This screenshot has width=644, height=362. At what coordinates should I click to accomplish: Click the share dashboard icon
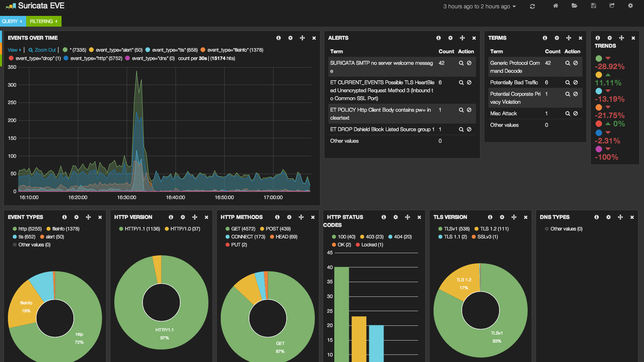[x=612, y=6]
